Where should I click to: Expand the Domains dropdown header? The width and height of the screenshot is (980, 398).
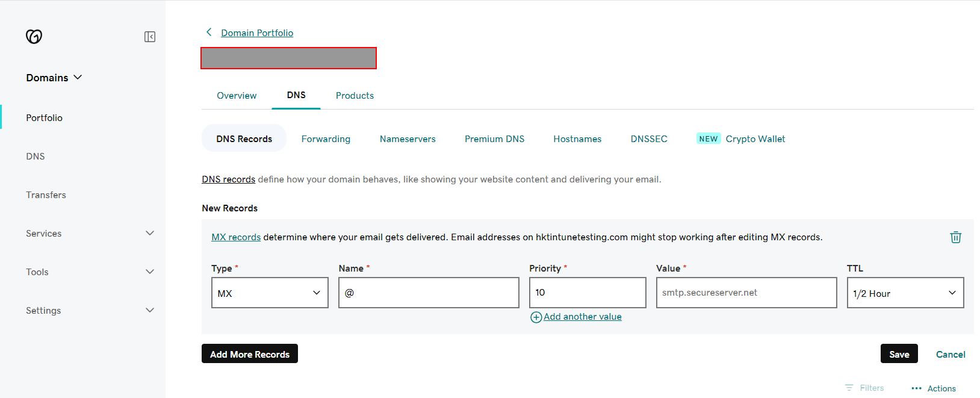coord(54,78)
